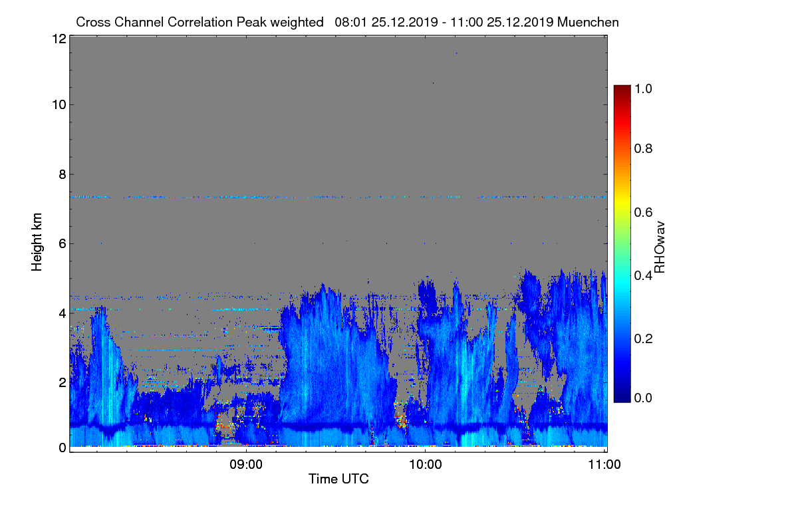This screenshot has height=532, width=798.
Task: Click the 11:00 time axis tick label
Action: coord(604,465)
